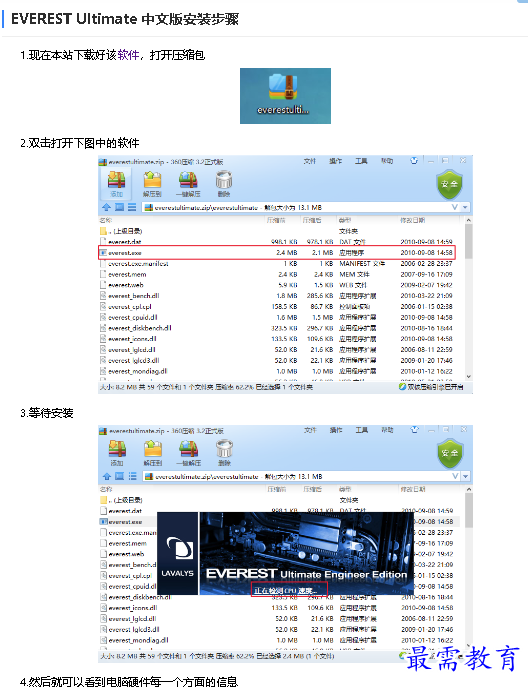Click 解压到 icon in step 2 archive window

click(152, 184)
